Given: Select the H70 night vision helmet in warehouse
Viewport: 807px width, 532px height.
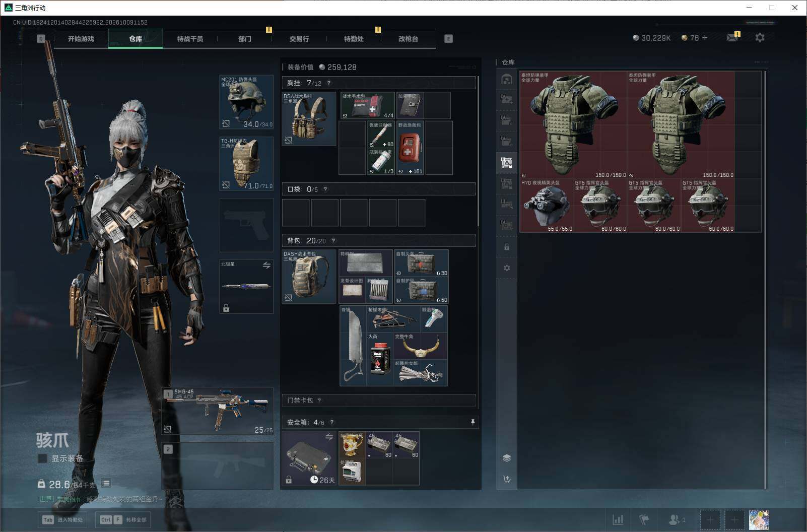Looking at the screenshot, I should (547, 206).
